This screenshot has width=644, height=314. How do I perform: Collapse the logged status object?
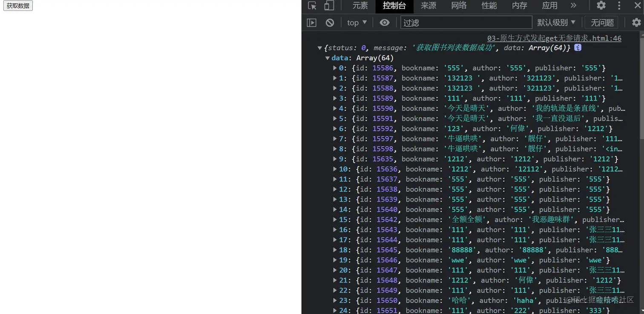[x=319, y=48]
